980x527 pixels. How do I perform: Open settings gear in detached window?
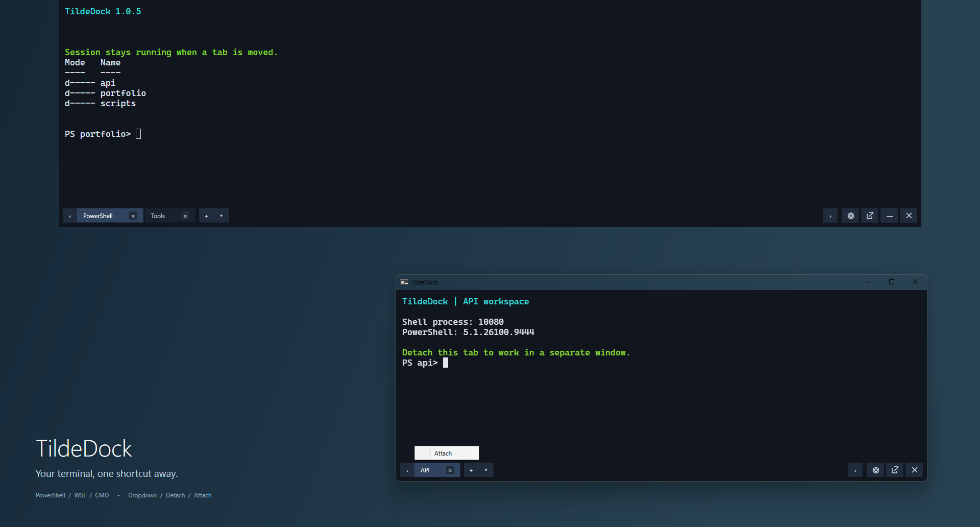tap(875, 470)
